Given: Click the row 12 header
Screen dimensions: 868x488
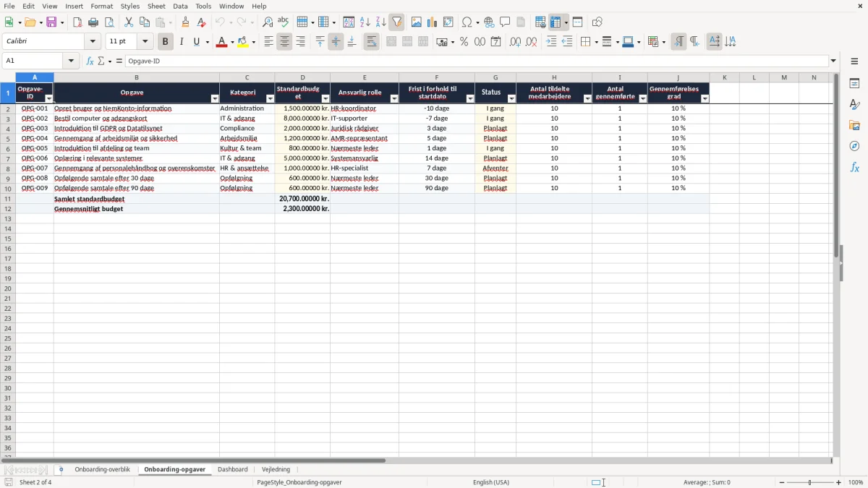Looking at the screenshot, I should [8, 209].
